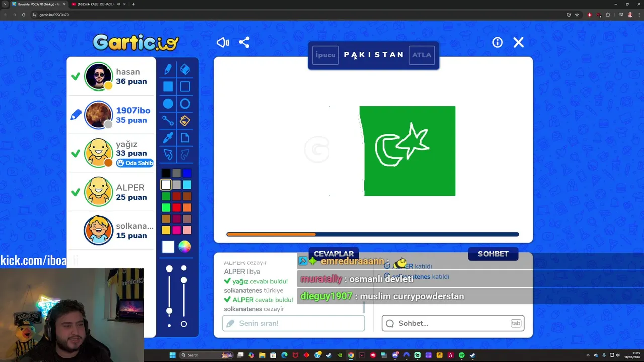Image resolution: width=644 pixels, height=362 pixels.
Task: Select player ALPER avatar
Action: (x=98, y=192)
